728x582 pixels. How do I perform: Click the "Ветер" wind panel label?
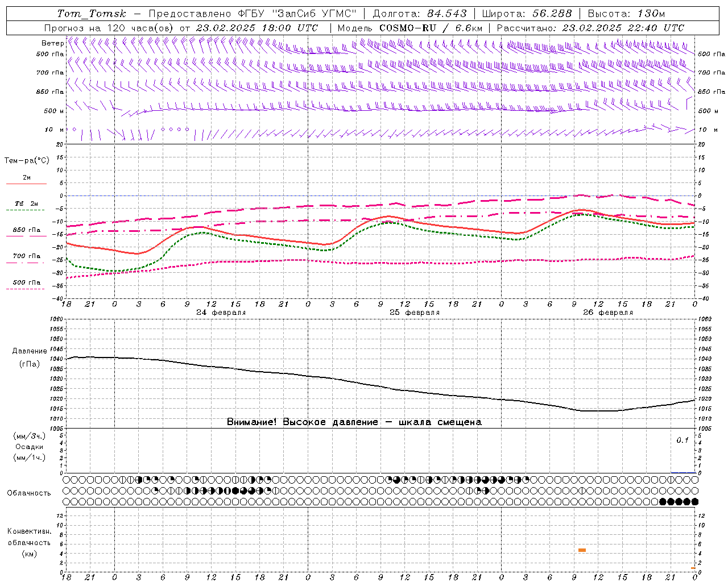[x=52, y=43]
